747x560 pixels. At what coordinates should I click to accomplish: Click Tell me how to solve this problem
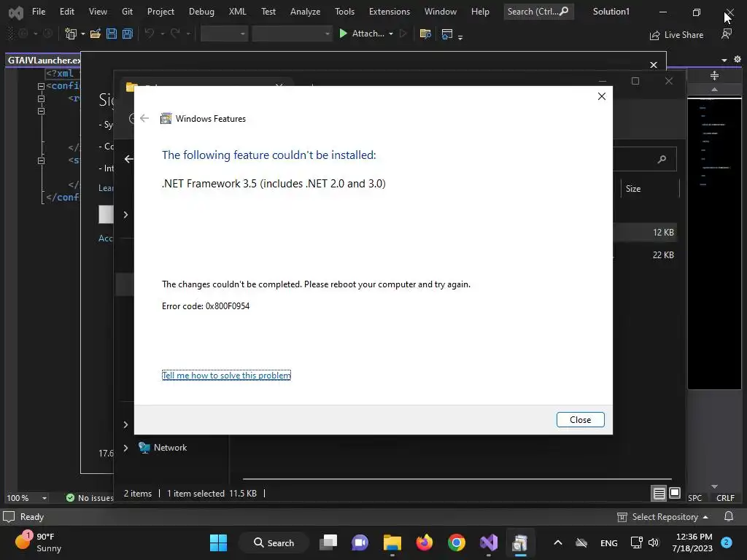click(x=226, y=376)
